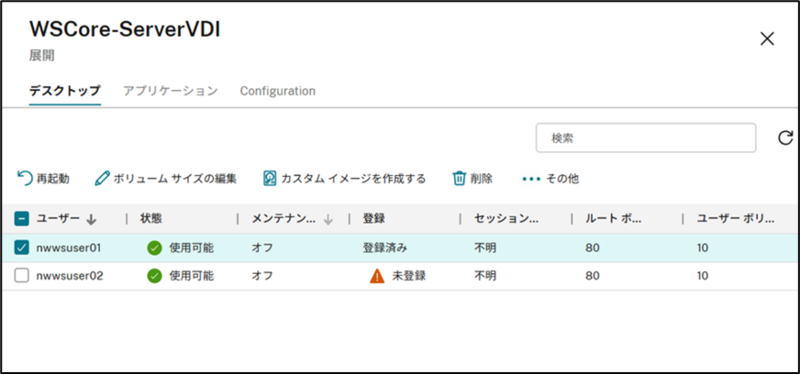The height and width of the screenshot is (374, 800).
Task: Click 登録済み in nwwsuser01 row
Action: click(x=385, y=248)
